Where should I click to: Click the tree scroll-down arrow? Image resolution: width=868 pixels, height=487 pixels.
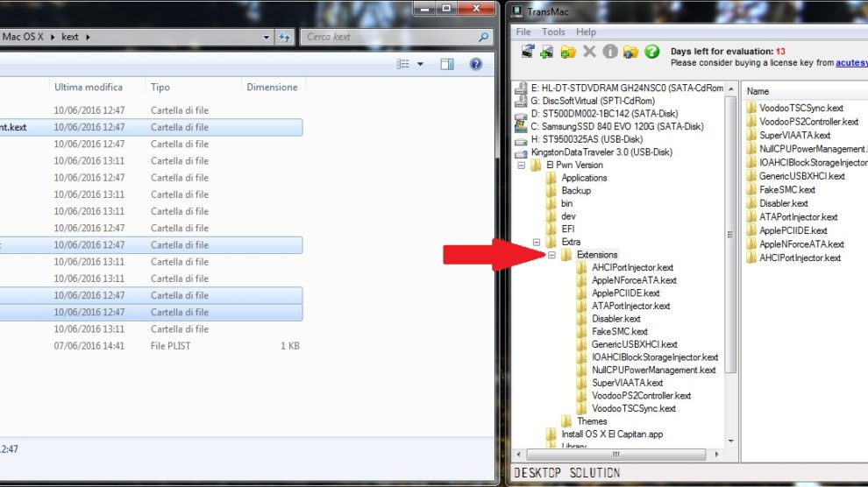[730, 441]
